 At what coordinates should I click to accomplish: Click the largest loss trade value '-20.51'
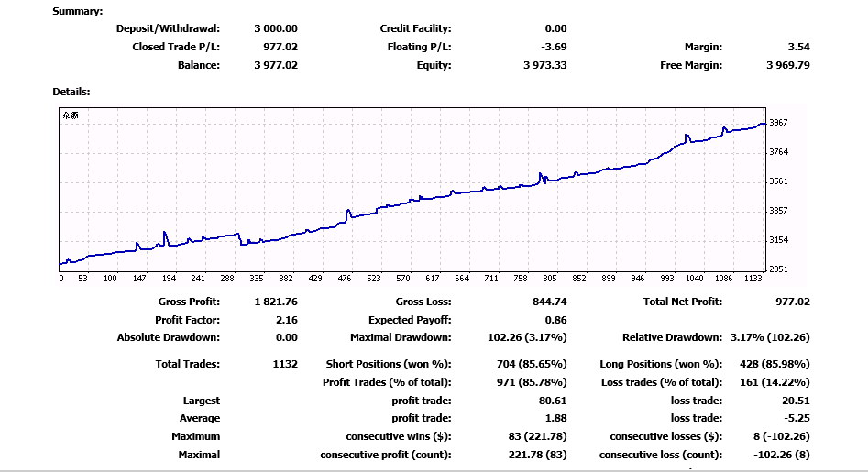[x=795, y=401]
